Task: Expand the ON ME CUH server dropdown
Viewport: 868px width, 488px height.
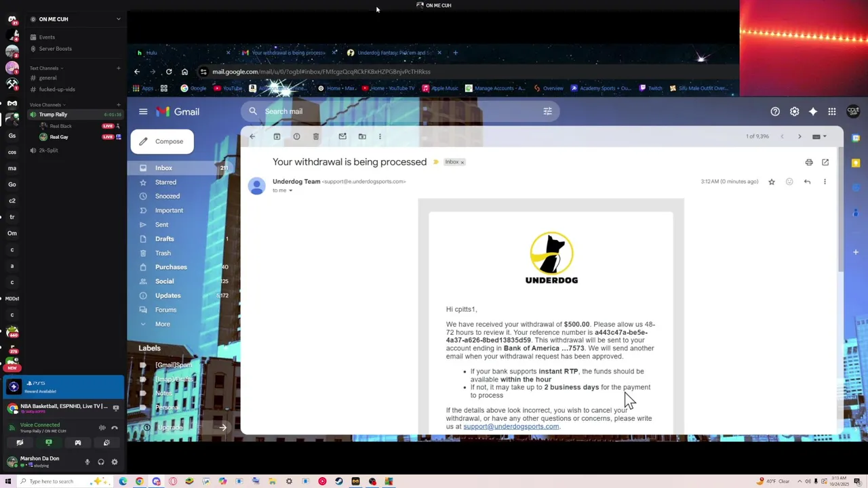Action: point(118,19)
